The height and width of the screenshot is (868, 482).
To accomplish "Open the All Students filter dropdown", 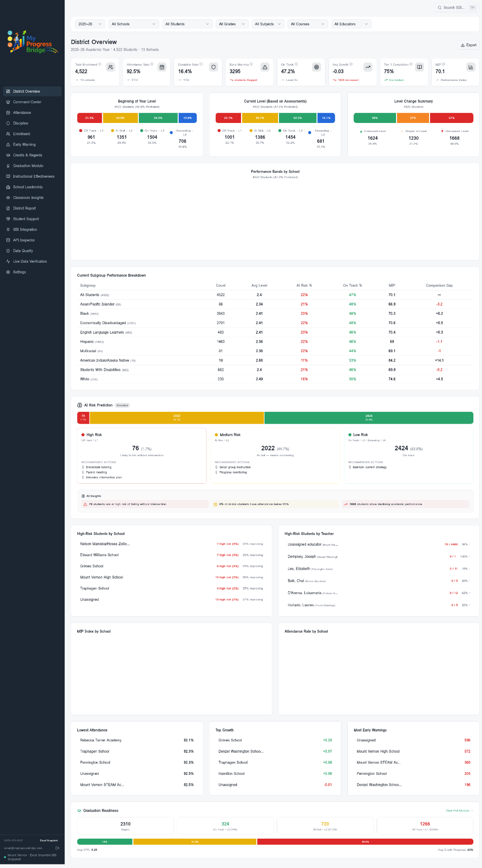I will click(187, 24).
